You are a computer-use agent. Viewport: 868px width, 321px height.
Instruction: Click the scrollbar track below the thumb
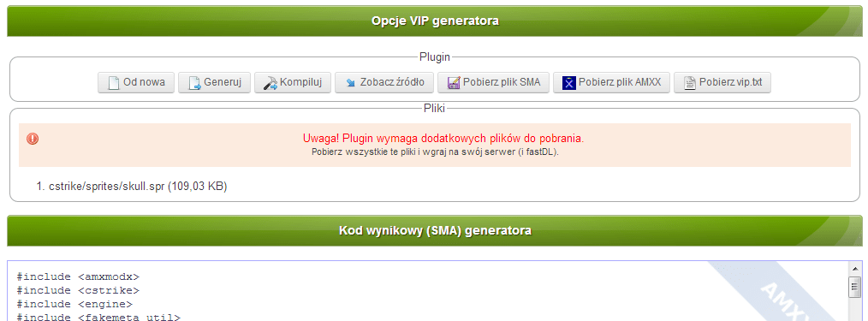click(854, 310)
